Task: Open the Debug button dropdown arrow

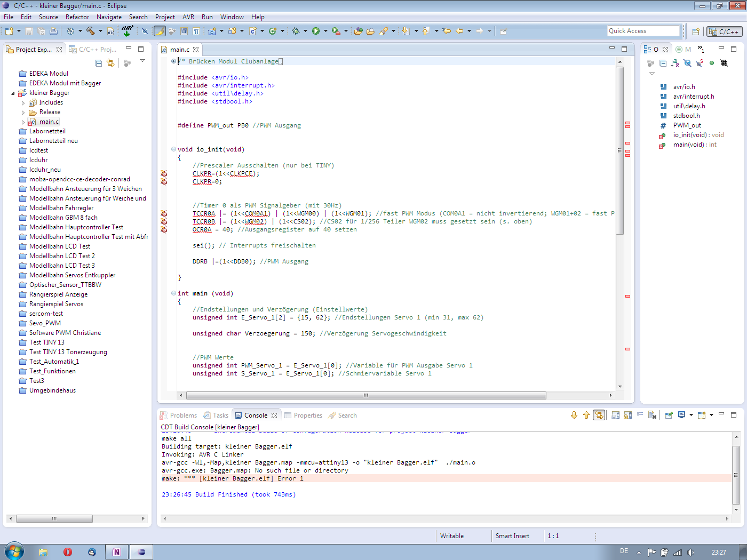Action: pos(305,31)
